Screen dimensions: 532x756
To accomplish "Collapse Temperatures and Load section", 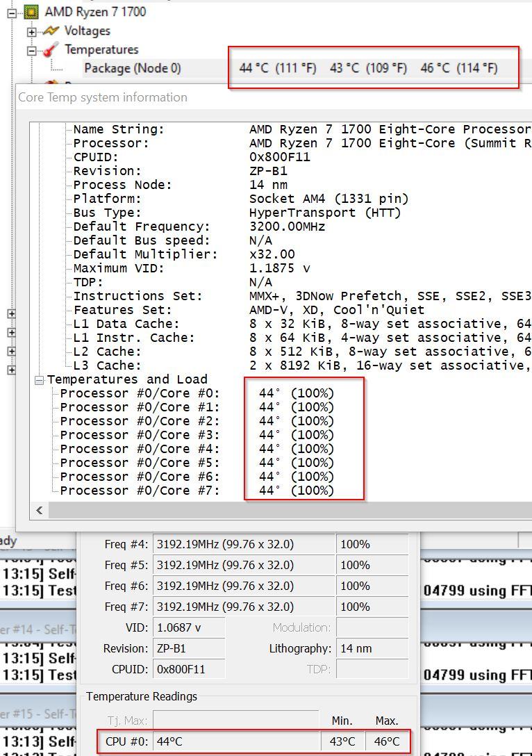I will coord(39,380).
